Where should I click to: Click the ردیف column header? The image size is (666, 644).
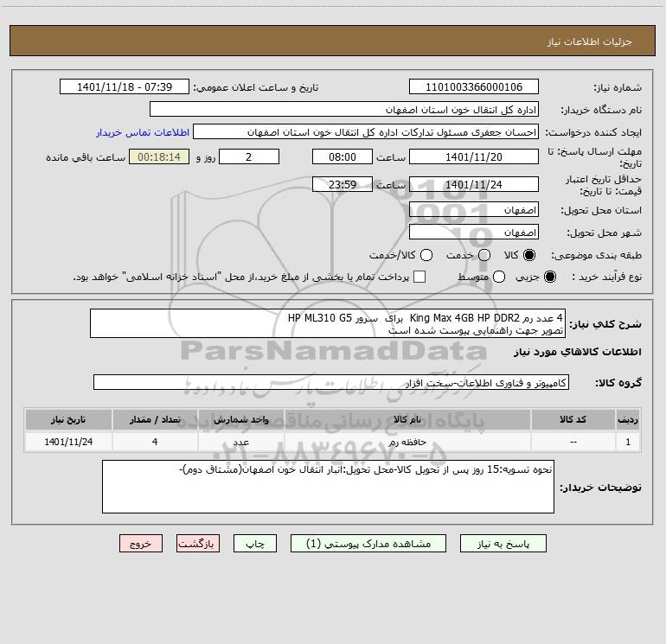tap(628, 420)
